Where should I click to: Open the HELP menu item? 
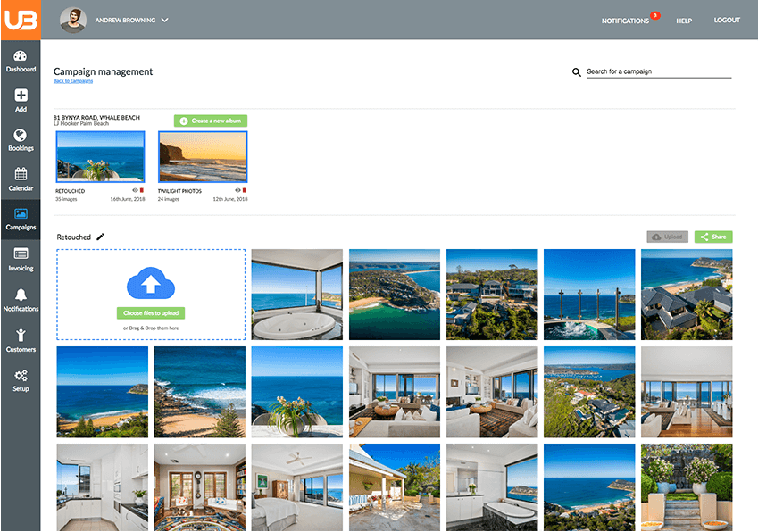click(x=684, y=20)
